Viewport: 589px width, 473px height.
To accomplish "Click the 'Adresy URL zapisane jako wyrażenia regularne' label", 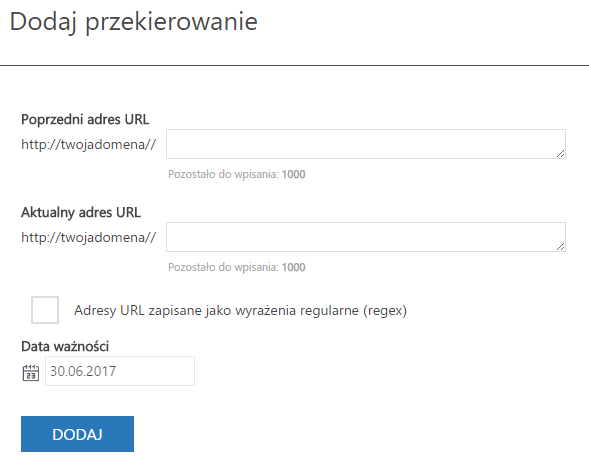I will click(240, 311).
